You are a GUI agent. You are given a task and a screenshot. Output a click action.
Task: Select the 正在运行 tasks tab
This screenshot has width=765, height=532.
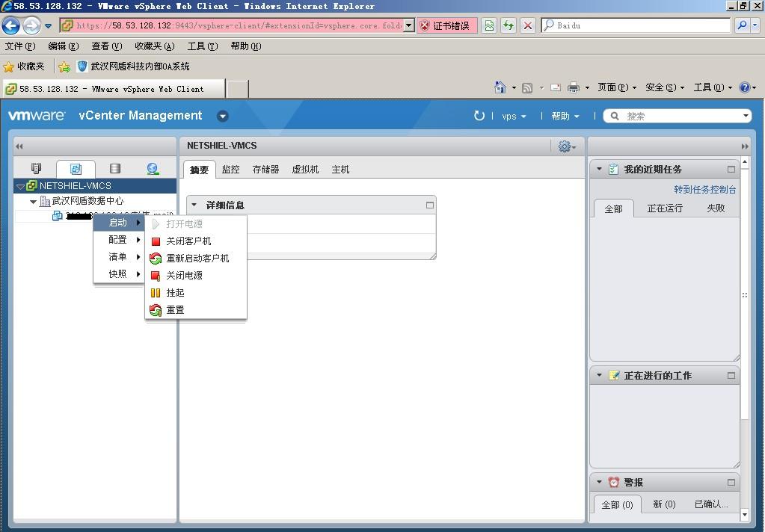(665, 208)
